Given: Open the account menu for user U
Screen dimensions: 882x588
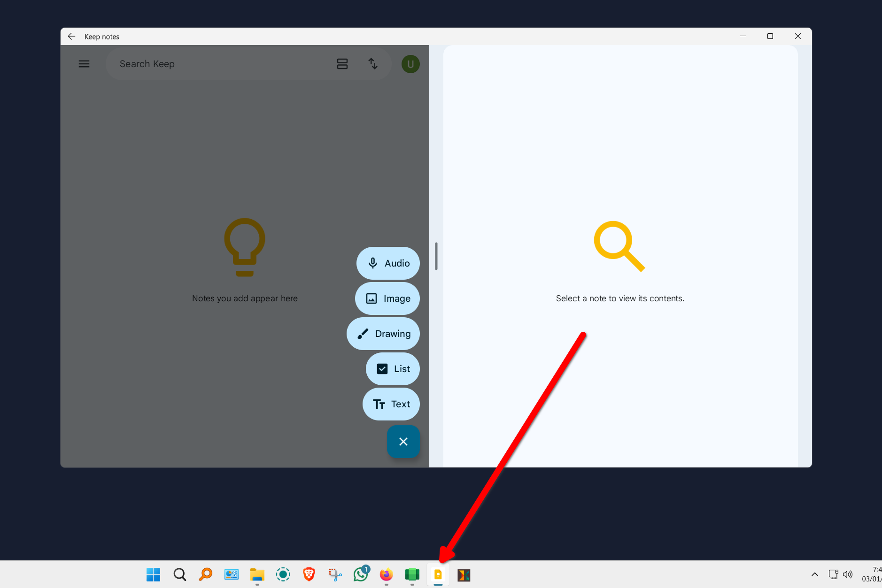Looking at the screenshot, I should coord(410,63).
